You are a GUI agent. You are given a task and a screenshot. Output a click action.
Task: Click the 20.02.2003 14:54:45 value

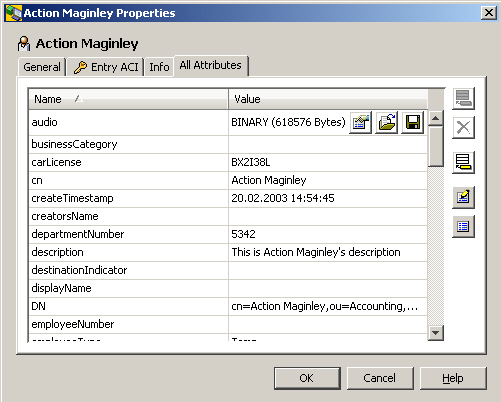(x=328, y=198)
